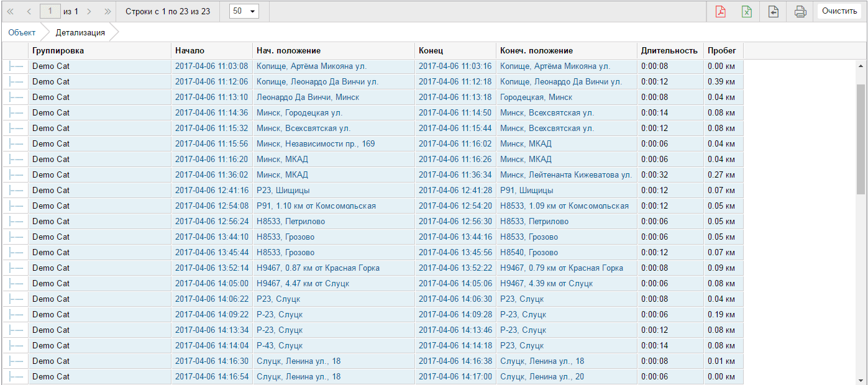Expand the tree node of the first Demo Cat row

coord(16,66)
